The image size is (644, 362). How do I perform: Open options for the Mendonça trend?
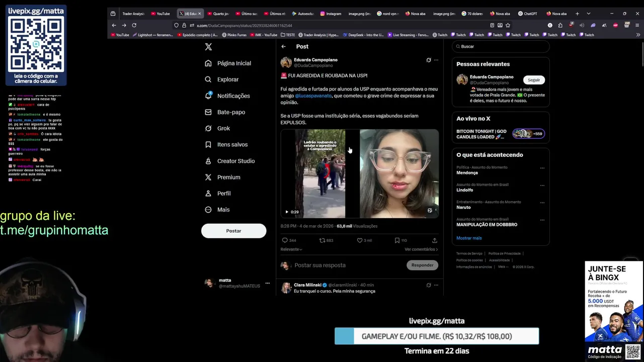(x=542, y=168)
